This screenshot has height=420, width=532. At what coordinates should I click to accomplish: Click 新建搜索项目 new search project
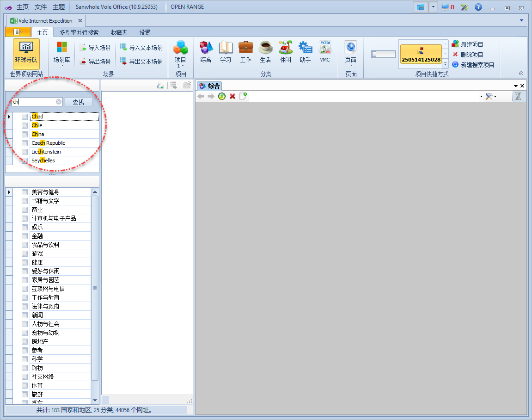(x=473, y=64)
